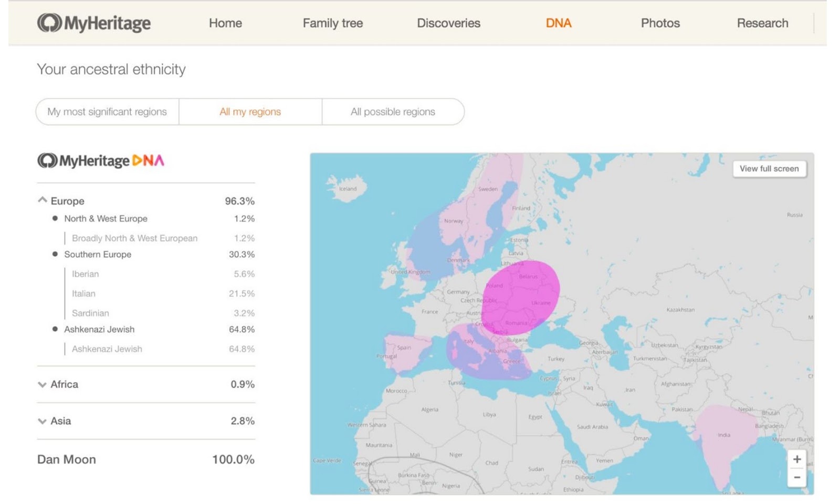Show All possible regions
Viewport: 840px width, 504px height.
(x=393, y=112)
